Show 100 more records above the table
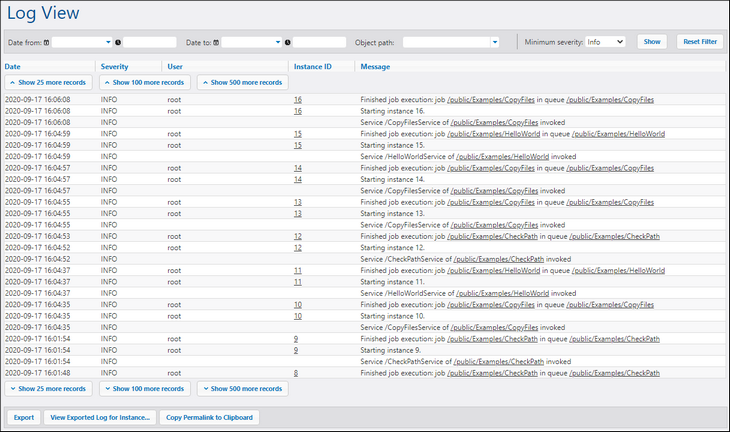This screenshot has width=730, height=432. pyautogui.click(x=145, y=82)
